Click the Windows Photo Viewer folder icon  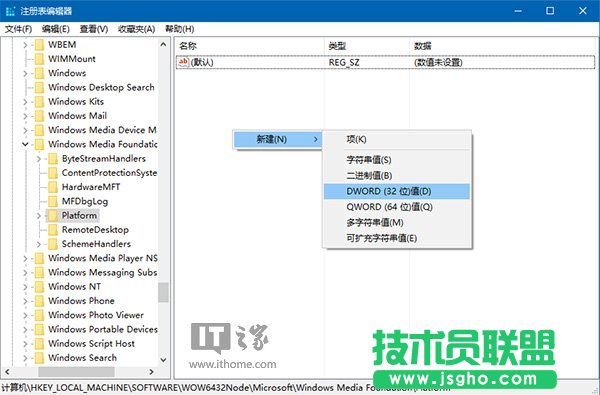pos(39,315)
